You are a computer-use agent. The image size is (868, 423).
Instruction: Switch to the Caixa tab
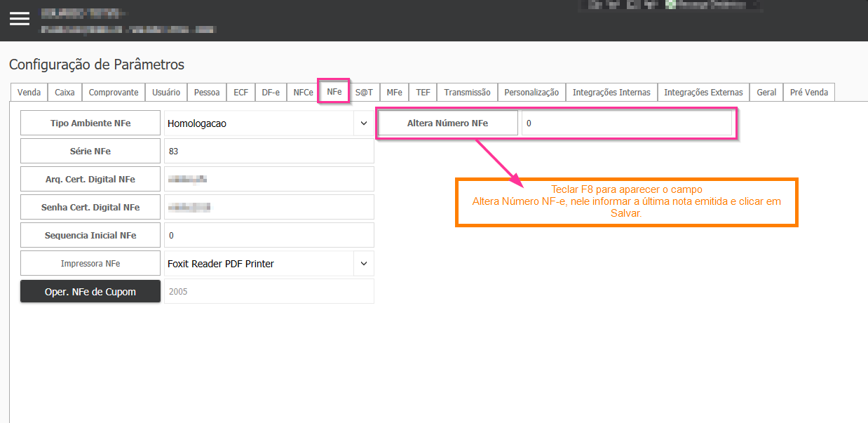click(x=65, y=92)
